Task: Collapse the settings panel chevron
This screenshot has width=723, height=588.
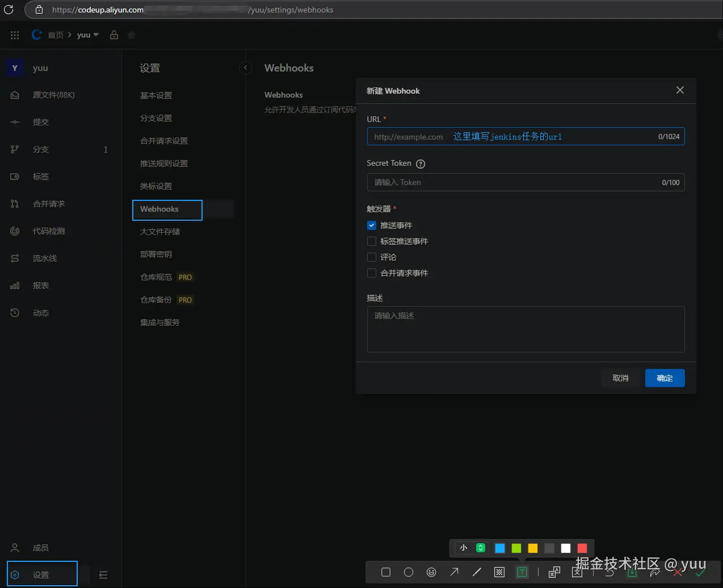Action: 246,68
